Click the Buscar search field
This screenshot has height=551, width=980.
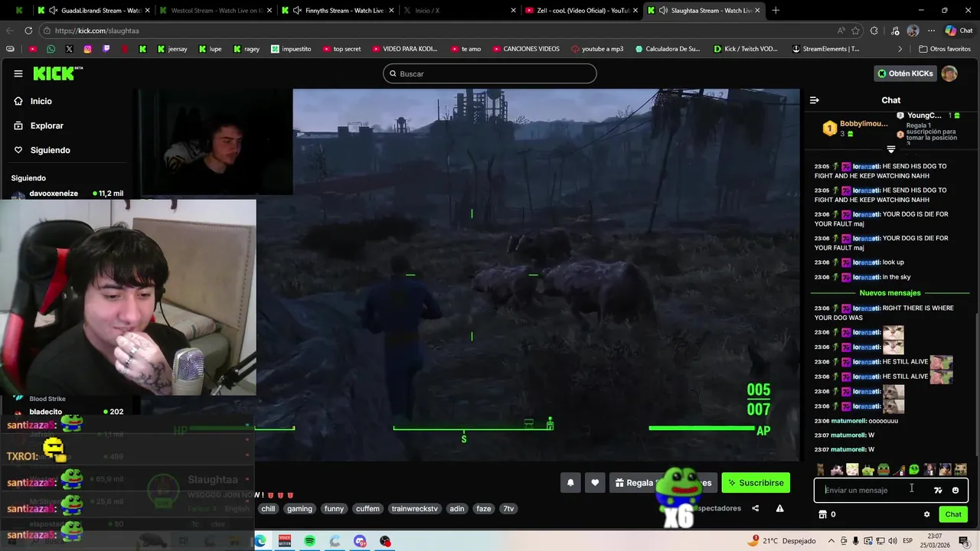coord(490,73)
